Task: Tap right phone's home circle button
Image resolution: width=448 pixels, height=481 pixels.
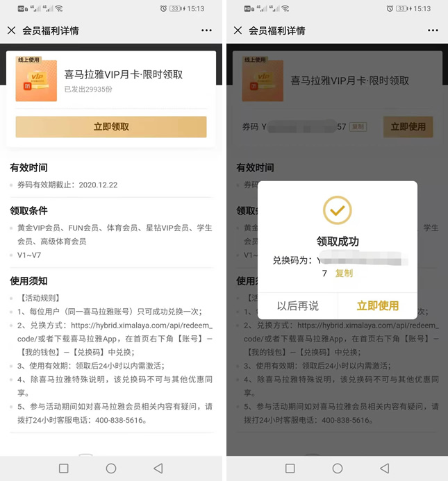Action: 337,469
